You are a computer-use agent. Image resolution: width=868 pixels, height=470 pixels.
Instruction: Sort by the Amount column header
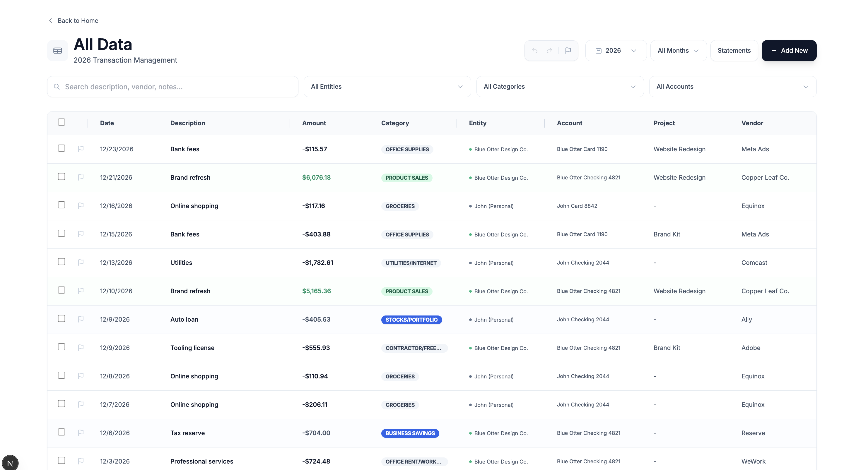[x=314, y=123]
